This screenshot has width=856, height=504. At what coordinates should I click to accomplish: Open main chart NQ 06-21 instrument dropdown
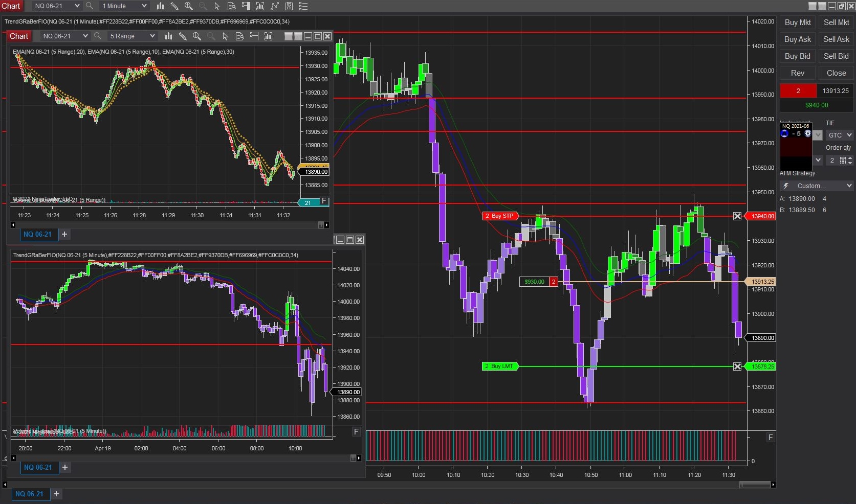click(x=56, y=6)
